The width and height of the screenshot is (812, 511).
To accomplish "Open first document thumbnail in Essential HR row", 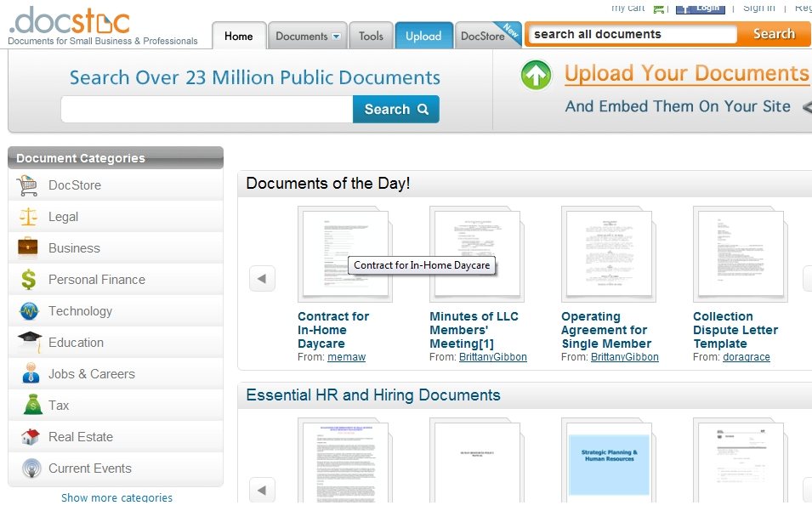I will tap(345, 460).
